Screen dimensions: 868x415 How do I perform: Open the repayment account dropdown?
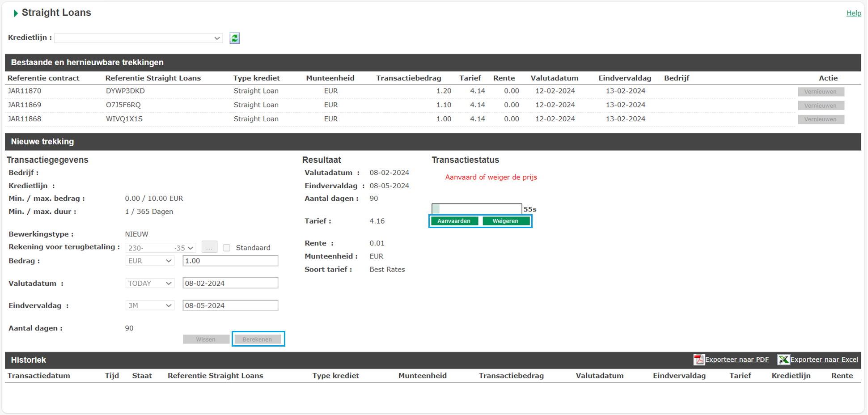pyautogui.click(x=161, y=248)
